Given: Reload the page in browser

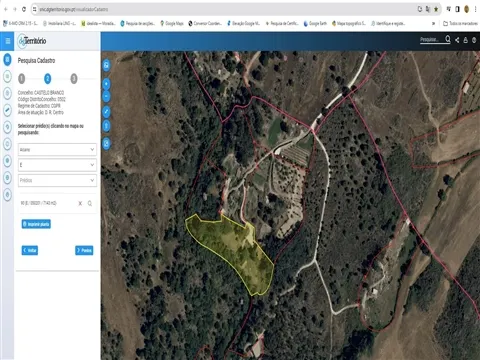Looking at the screenshot, I should tap(24, 9).
